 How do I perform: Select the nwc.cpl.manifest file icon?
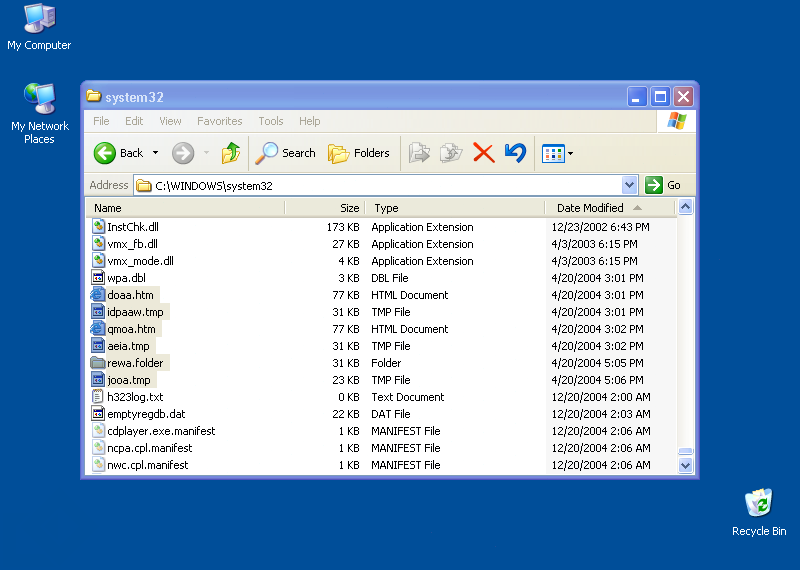click(98, 464)
